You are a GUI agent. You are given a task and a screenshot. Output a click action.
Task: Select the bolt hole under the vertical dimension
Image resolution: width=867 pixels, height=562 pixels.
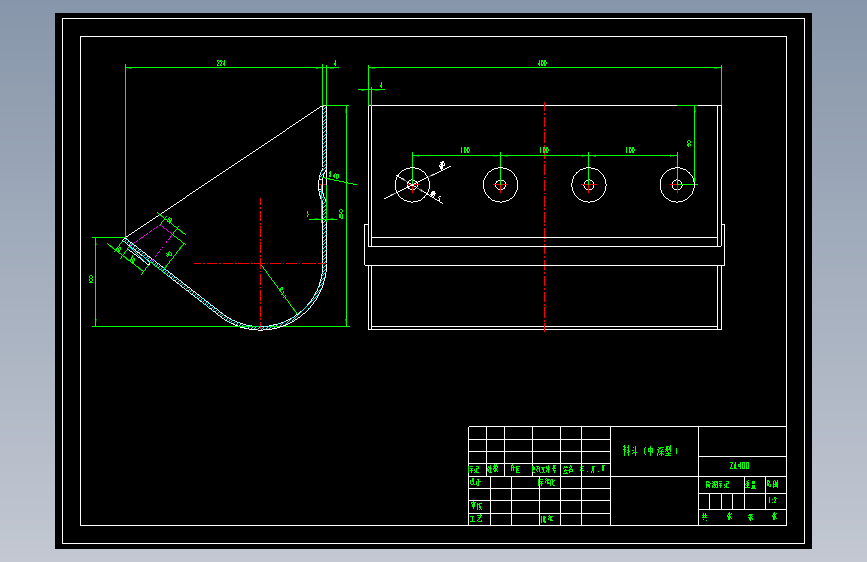(x=677, y=185)
